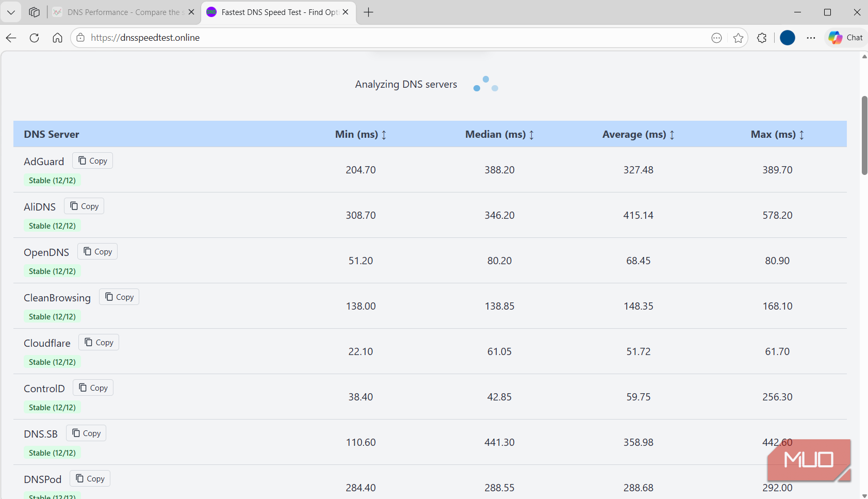Click the scrollbar down arrow

[864, 495]
